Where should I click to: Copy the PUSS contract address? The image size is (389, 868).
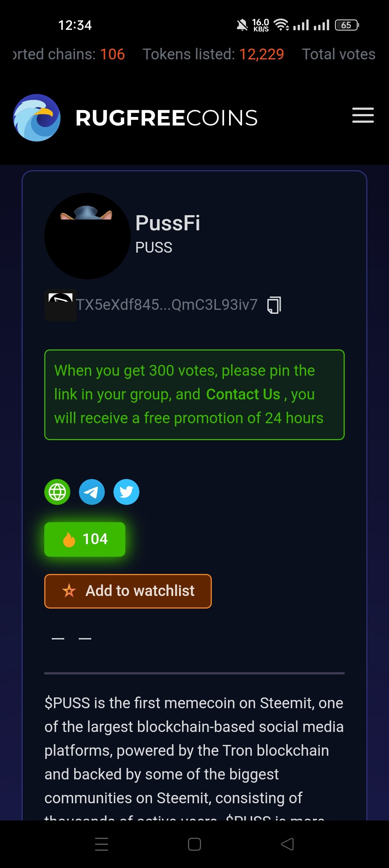point(274,305)
